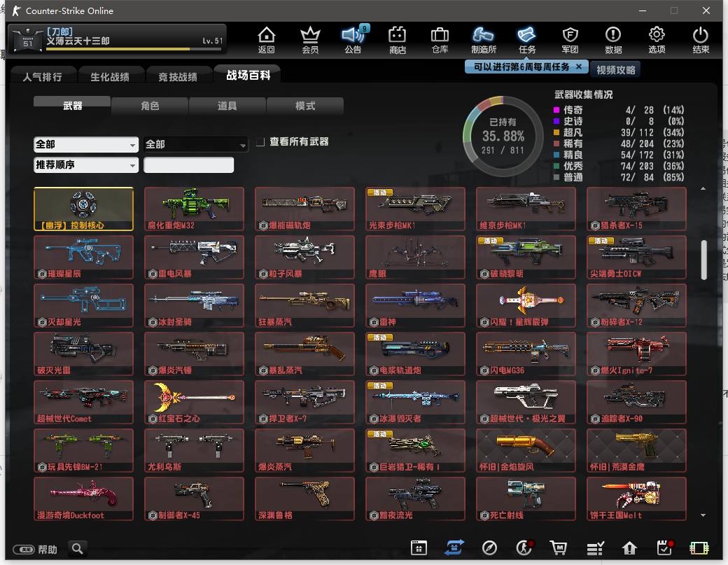The image size is (728, 565).
Task: Click the blue exchange arrows icon
Action: coord(454,547)
